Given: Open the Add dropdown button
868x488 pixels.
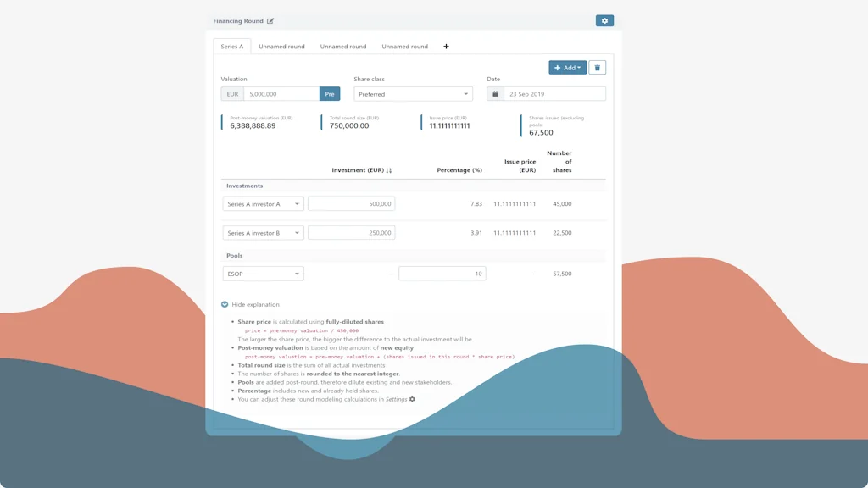Looking at the screenshot, I should pyautogui.click(x=566, y=67).
